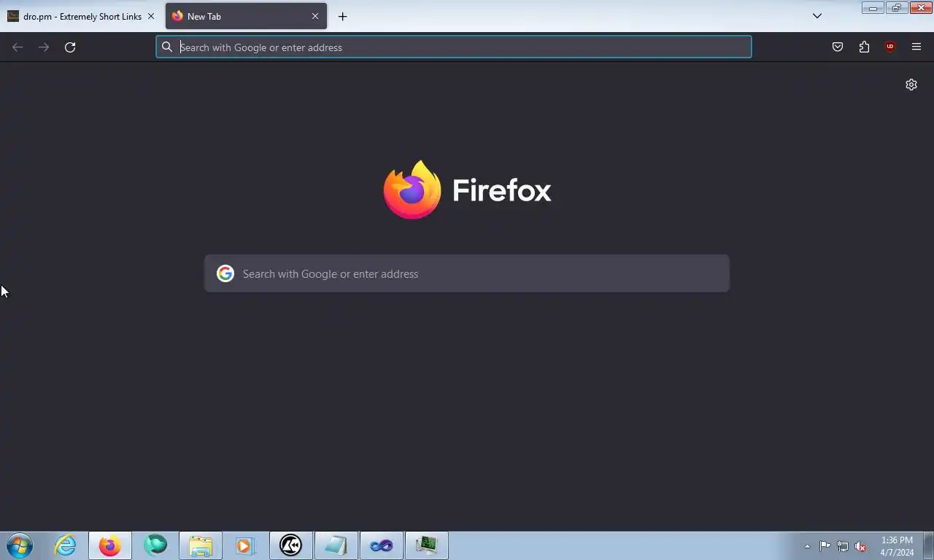Open a new tab with plus
The height and width of the screenshot is (560, 934).
[342, 16]
